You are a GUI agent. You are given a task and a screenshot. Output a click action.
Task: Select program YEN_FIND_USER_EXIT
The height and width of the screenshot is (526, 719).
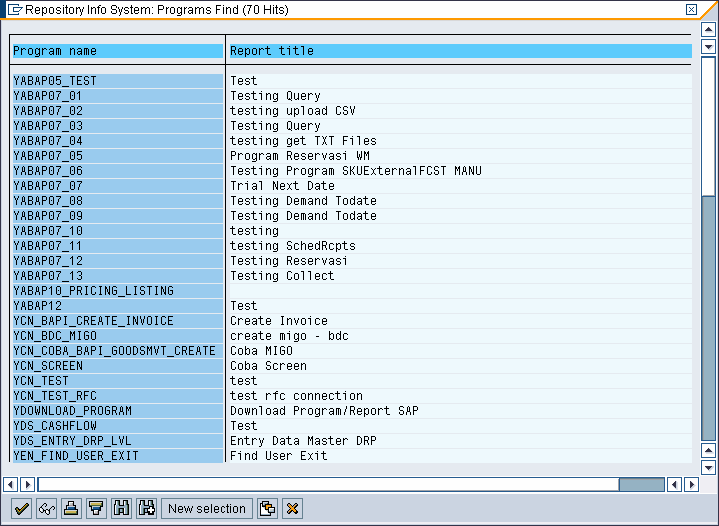118,456
